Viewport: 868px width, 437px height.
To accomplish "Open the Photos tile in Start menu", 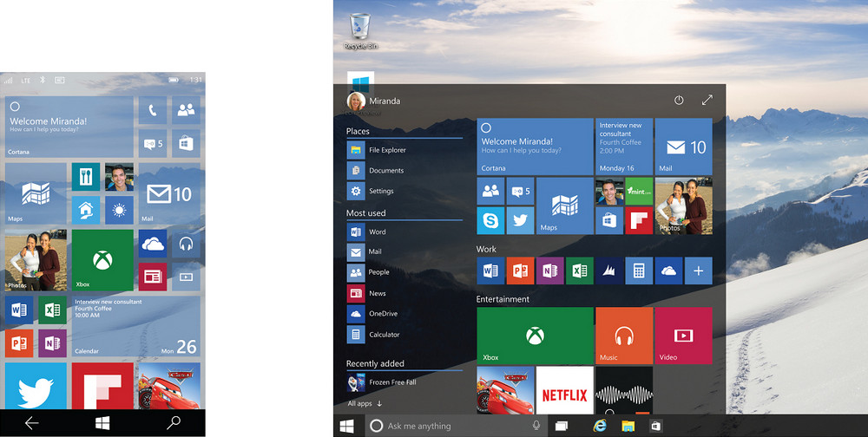I will click(684, 205).
